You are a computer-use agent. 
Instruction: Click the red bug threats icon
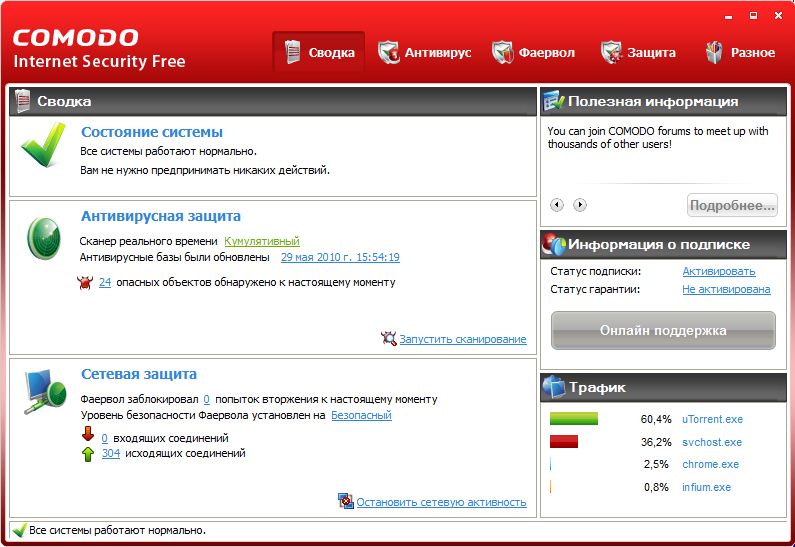pyautogui.click(x=85, y=283)
